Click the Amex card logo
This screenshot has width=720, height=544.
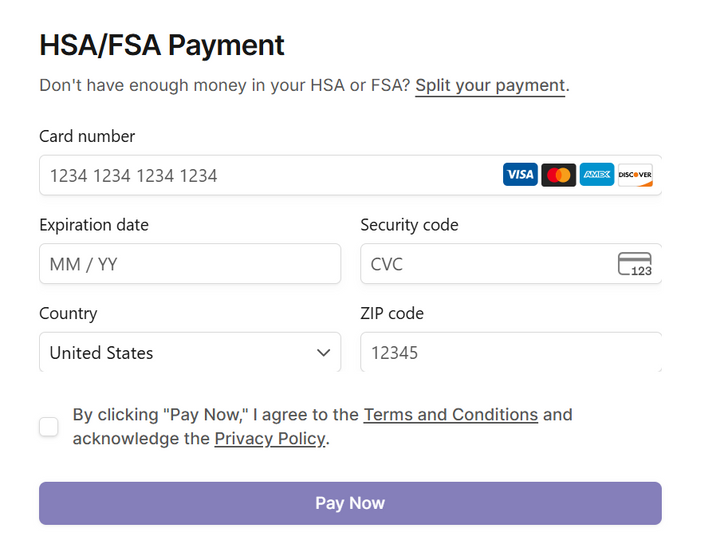click(x=597, y=175)
